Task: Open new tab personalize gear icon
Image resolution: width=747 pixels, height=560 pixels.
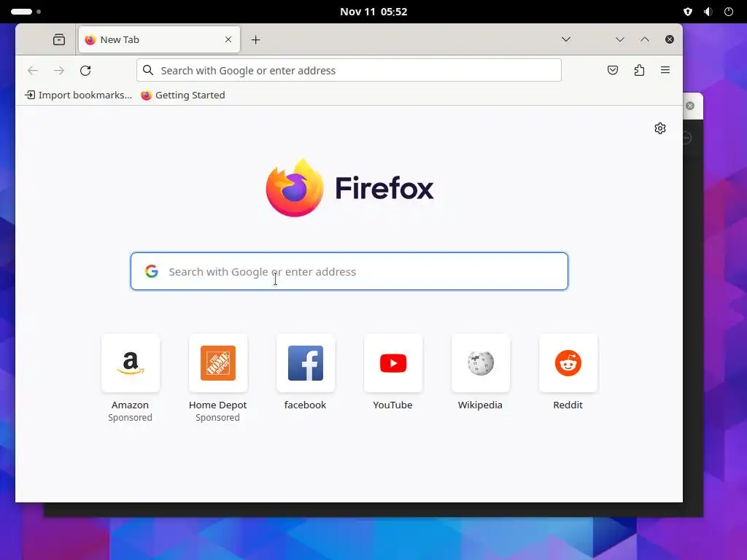Action: [x=659, y=128]
